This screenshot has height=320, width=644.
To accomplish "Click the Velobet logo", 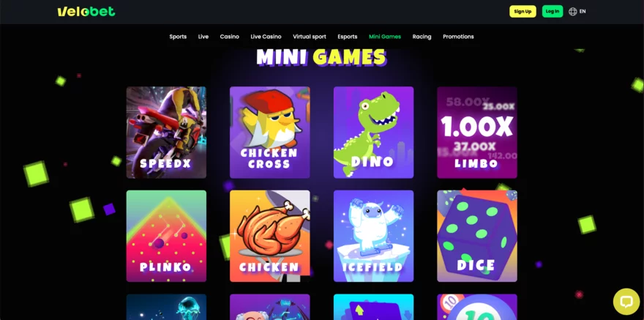I will pos(86,12).
